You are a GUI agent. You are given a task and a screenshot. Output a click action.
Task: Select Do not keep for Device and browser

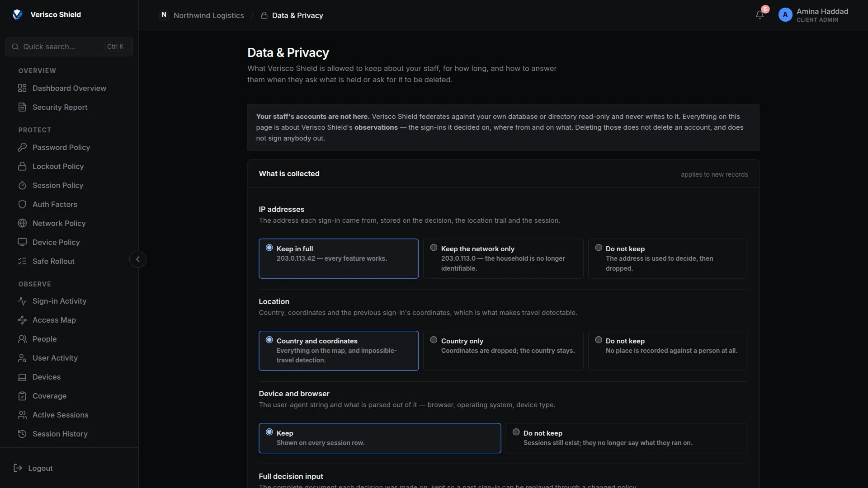click(627, 438)
